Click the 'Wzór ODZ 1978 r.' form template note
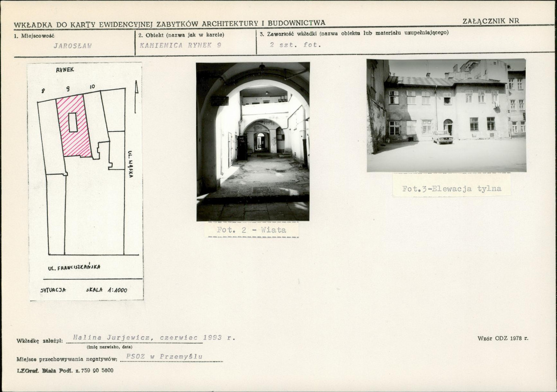The height and width of the screenshot is (392, 557). [503, 338]
